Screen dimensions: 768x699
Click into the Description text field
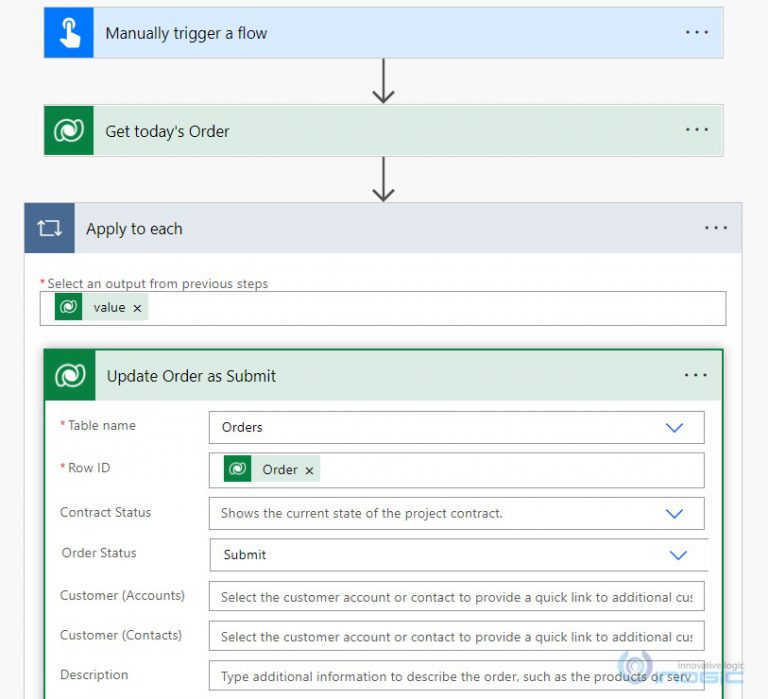pos(456,677)
